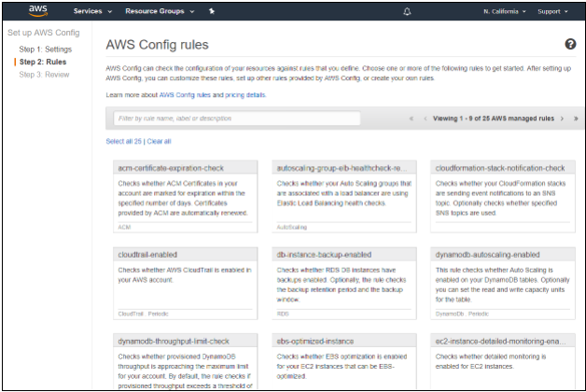The image size is (586, 392).
Task: Click the RDS label tag
Action: (283, 314)
